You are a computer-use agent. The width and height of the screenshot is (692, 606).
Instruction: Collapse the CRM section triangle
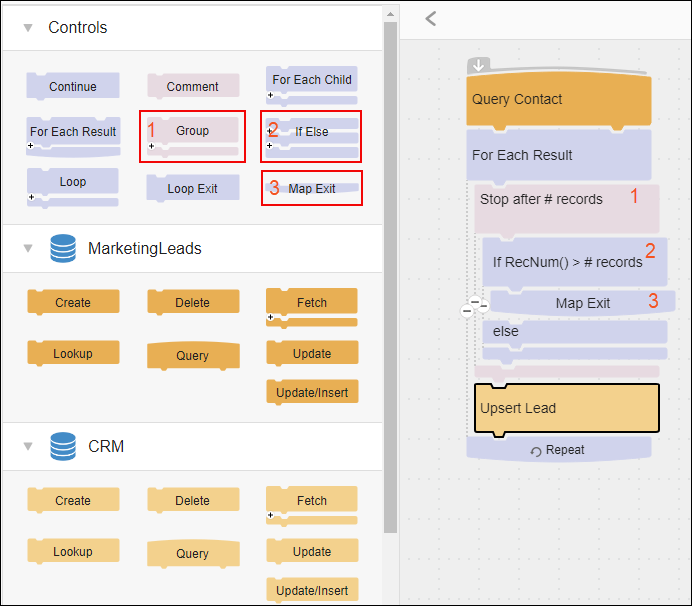click(28, 446)
